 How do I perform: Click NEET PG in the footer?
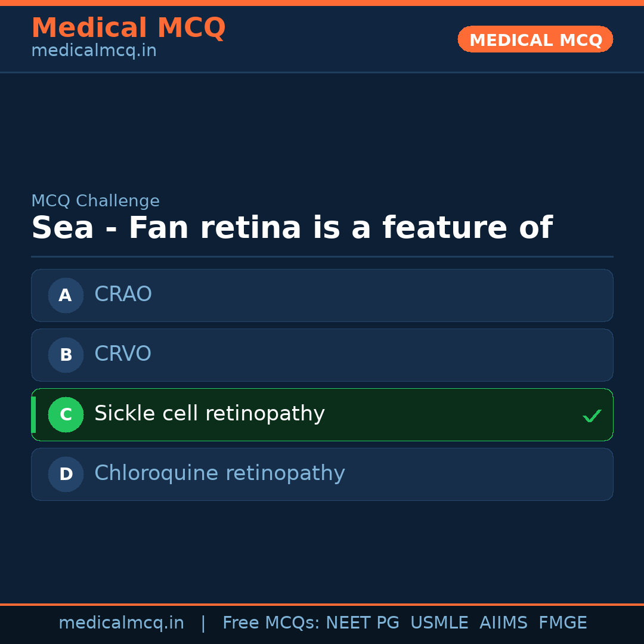pyautogui.click(x=363, y=623)
